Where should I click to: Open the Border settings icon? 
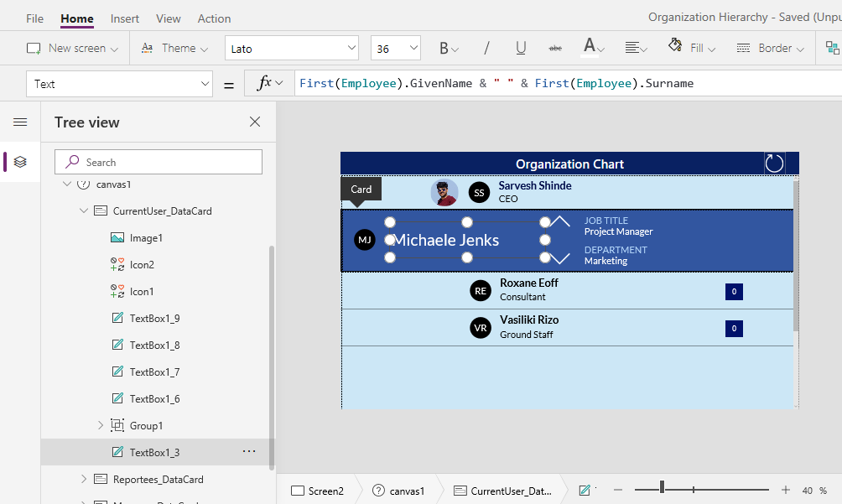767,48
